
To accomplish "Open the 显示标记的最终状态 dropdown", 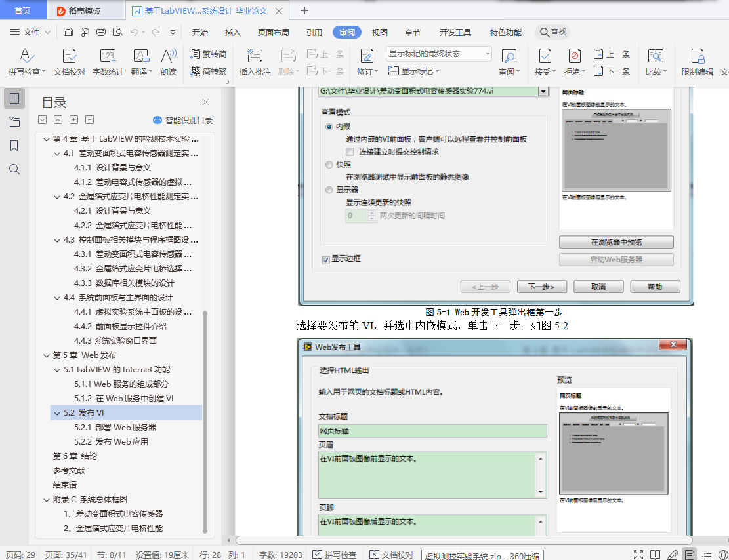I will tap(438, 54).
